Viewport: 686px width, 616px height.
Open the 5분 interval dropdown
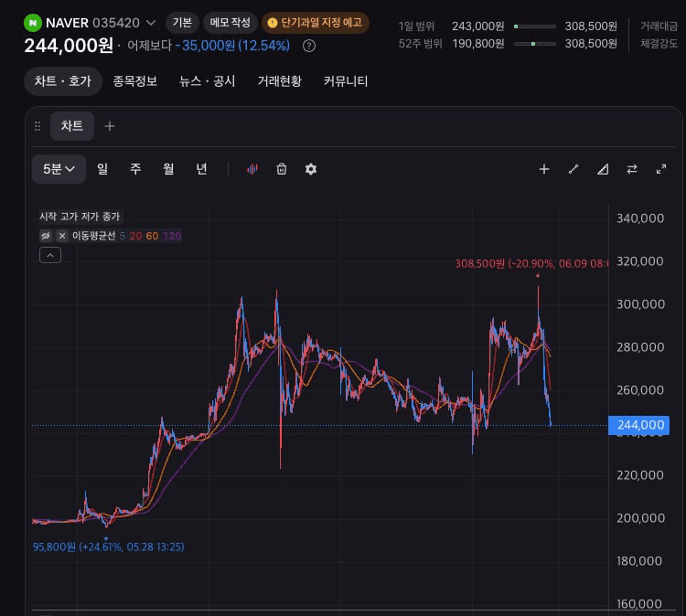coord(59,169)
